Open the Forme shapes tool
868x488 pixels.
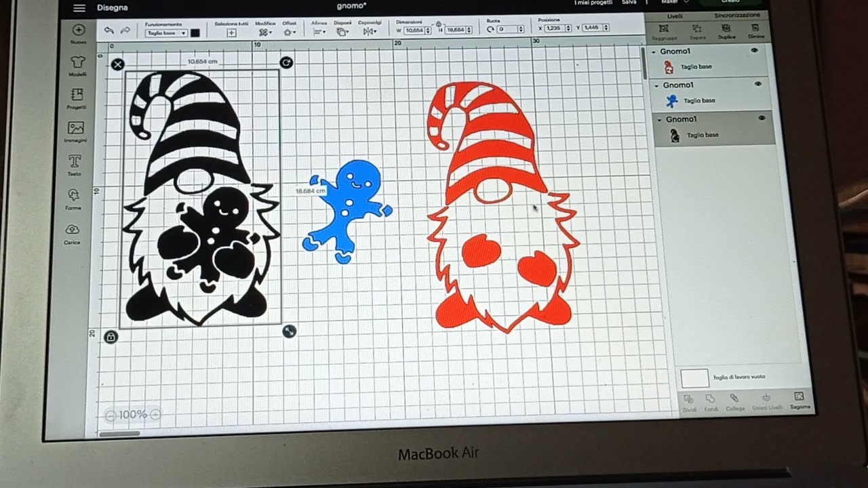73,195
